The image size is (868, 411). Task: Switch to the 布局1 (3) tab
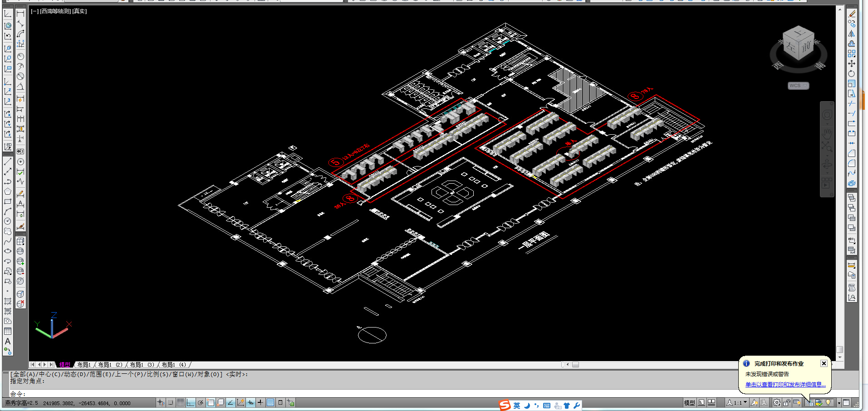(x=142, y=365)
